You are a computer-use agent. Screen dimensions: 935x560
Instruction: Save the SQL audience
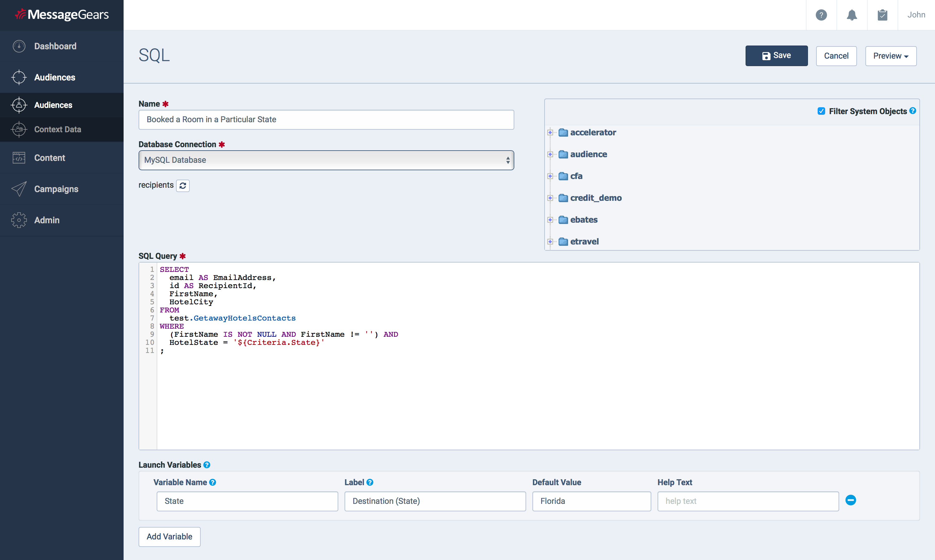[x=776, y=56]
